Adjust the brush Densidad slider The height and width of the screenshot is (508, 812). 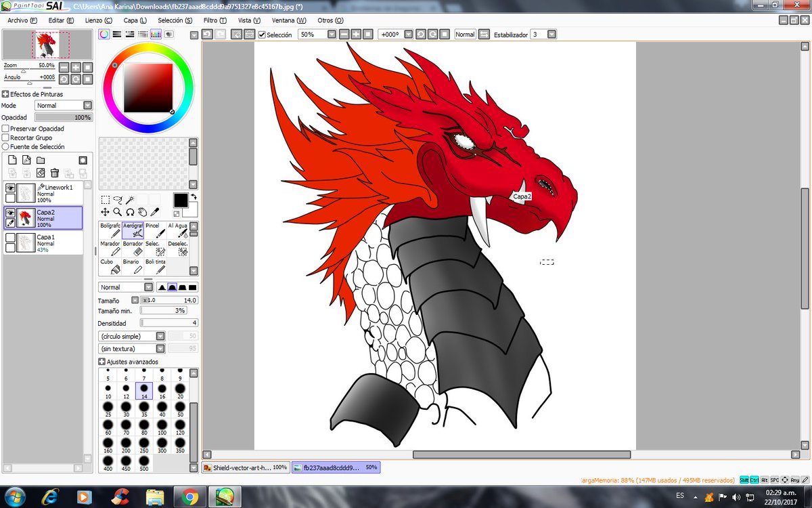point(169,323)
